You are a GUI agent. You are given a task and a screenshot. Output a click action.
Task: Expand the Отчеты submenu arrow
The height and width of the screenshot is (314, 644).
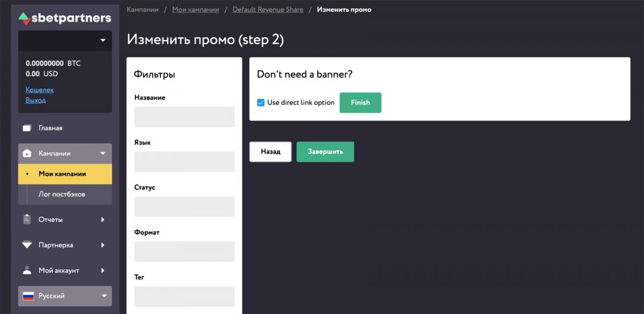[103, 220]
